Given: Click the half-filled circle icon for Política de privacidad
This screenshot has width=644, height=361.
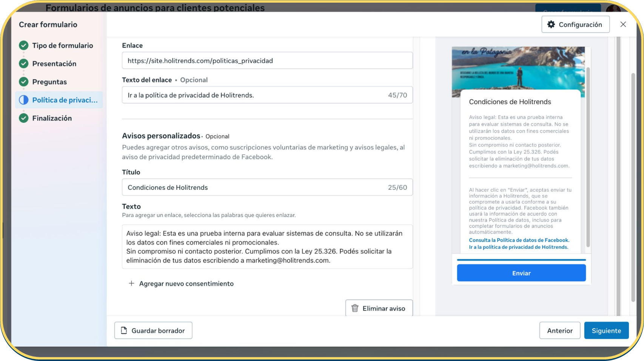Looking at the screenshot, I should tap(24, 100).
